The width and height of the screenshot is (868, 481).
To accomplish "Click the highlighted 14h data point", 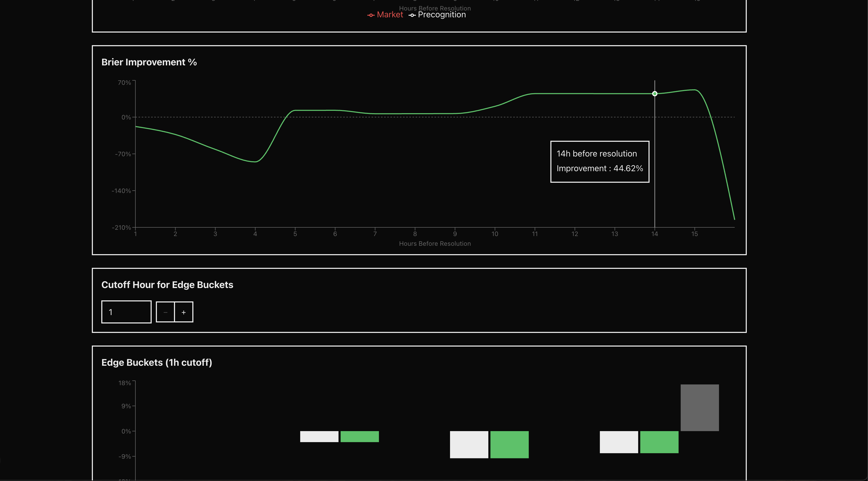I will coord(654,94).
